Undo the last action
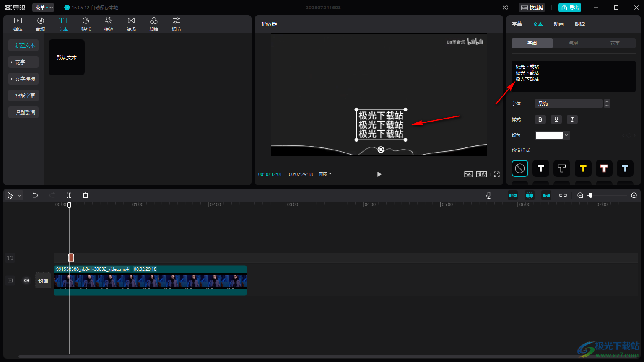Screen dimensions: 644x362 [x=35, y=195]
